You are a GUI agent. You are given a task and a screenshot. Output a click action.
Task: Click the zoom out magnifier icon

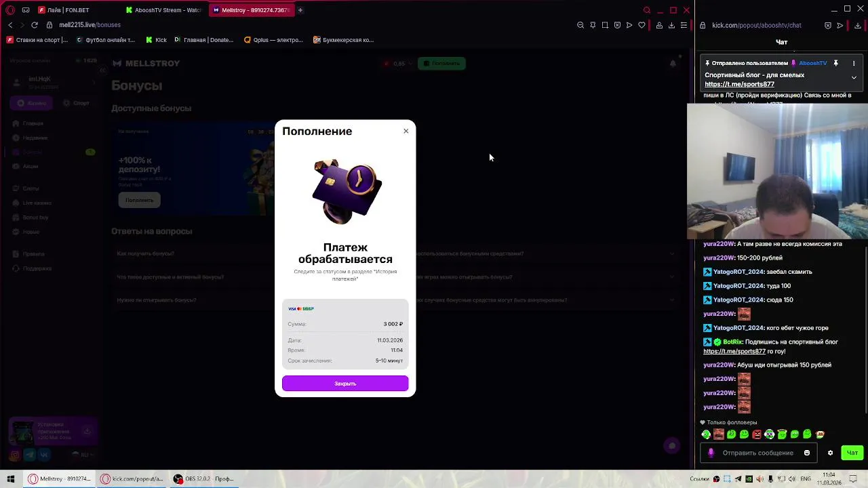pos(580,25)
